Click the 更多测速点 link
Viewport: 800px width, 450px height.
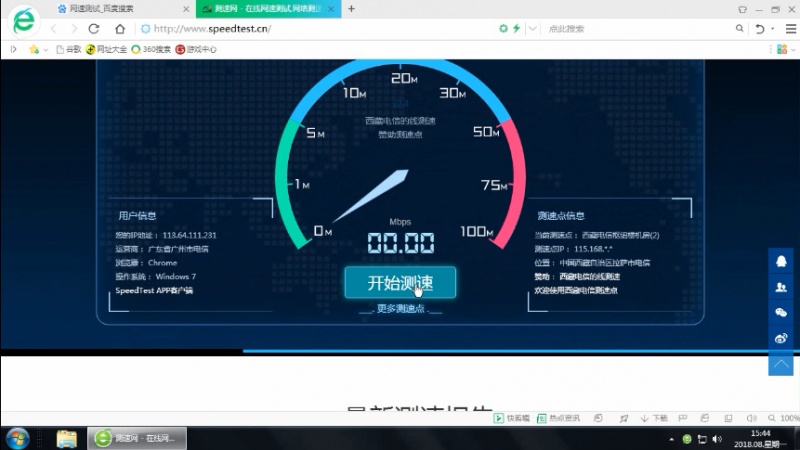(x=401, y=309)
